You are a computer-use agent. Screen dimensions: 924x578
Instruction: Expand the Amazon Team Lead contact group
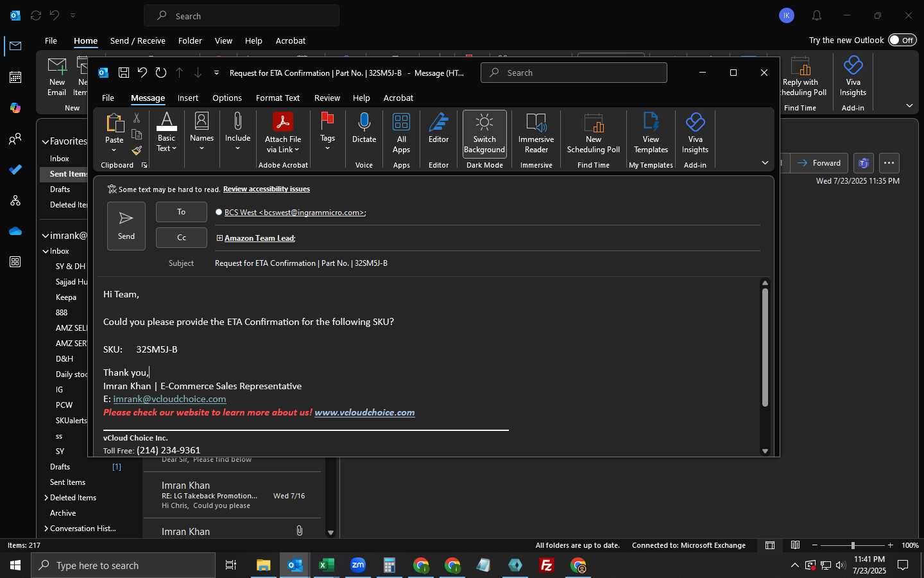pyautogui.click(x=219, y=238)
